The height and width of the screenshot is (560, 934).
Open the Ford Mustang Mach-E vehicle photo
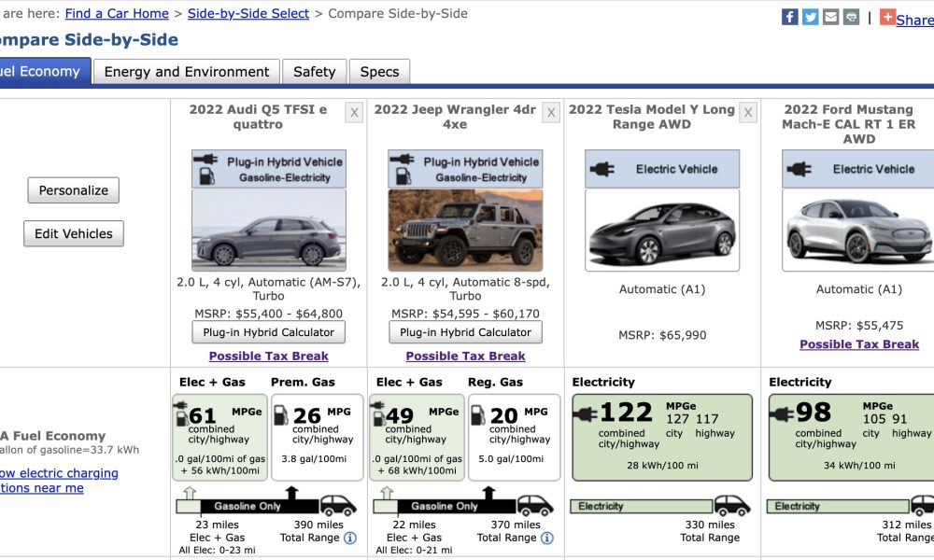(x=858, y=231)
